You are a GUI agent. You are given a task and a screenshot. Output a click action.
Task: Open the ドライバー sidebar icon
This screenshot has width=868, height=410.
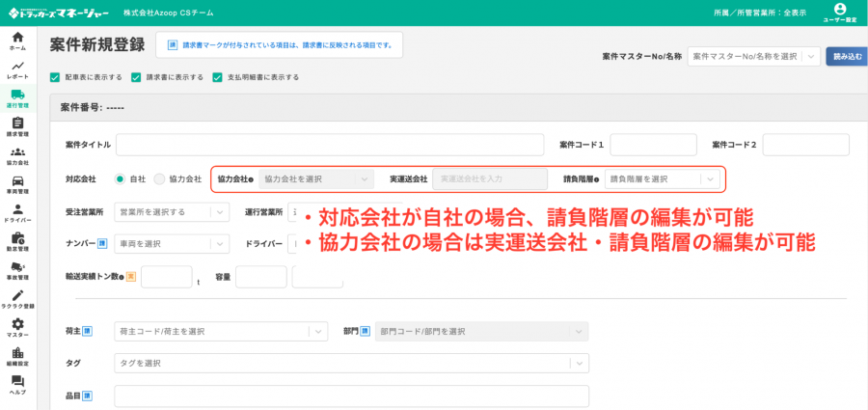(17, 212)
